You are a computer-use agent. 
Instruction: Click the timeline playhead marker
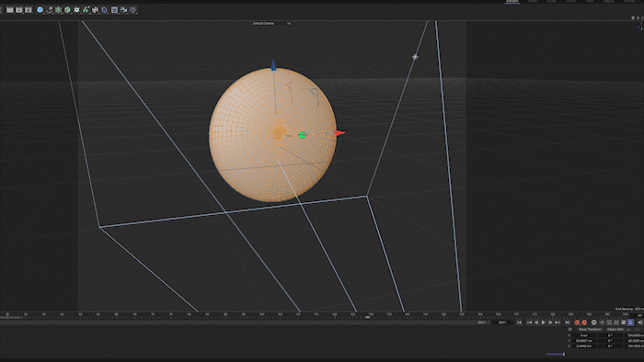click(368, 317)
